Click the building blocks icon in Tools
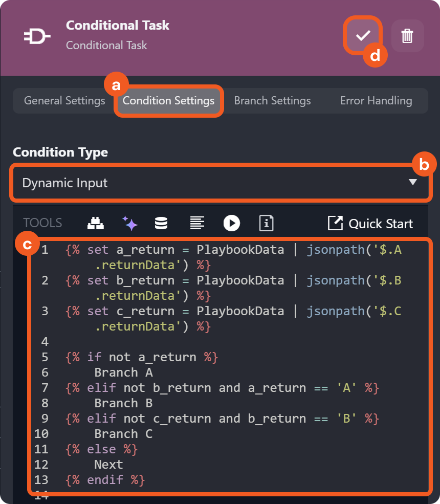 [x=95, y=223]
